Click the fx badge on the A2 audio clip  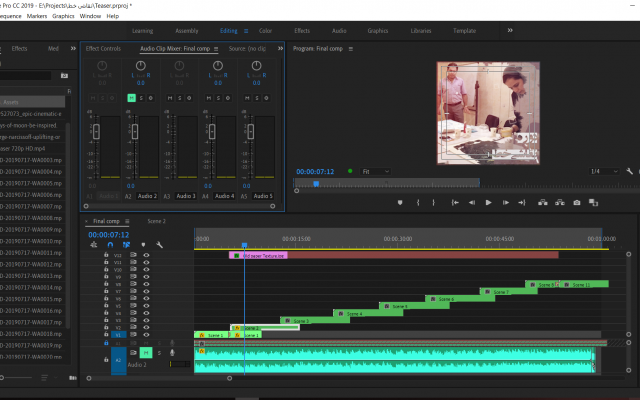click(202, 351)
